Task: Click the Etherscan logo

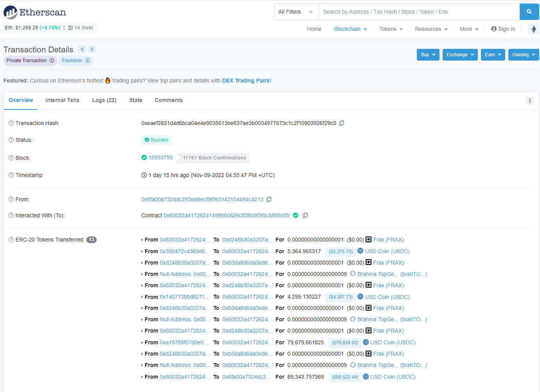Action: pos(35,13)
